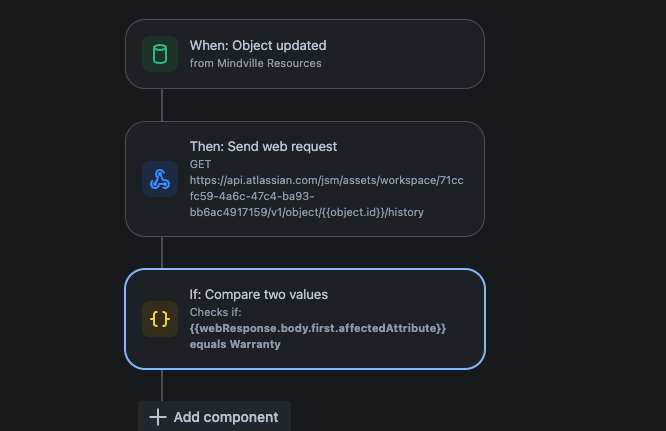Click the plus icon beside Add component
This screenshot has width=666, height=431.
tap(158, 417)
